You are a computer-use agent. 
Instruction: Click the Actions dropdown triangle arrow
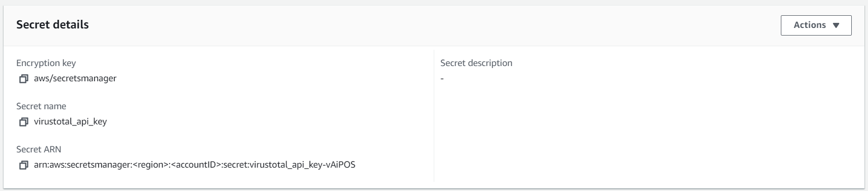click(x=836, y=25)
